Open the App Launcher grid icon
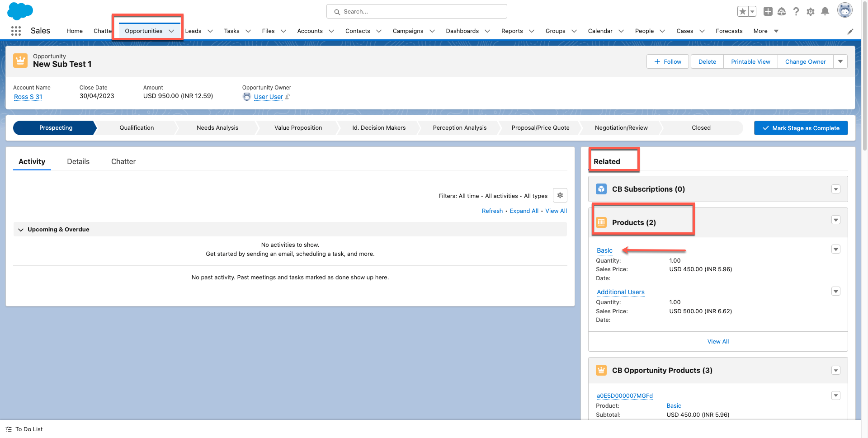The width and height of the screenshot is (868, 438). coord(16,31)
